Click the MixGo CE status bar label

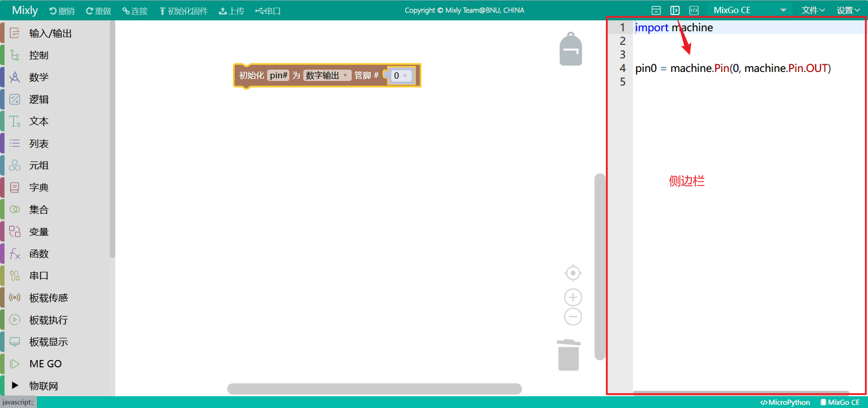tap(840, 402)
